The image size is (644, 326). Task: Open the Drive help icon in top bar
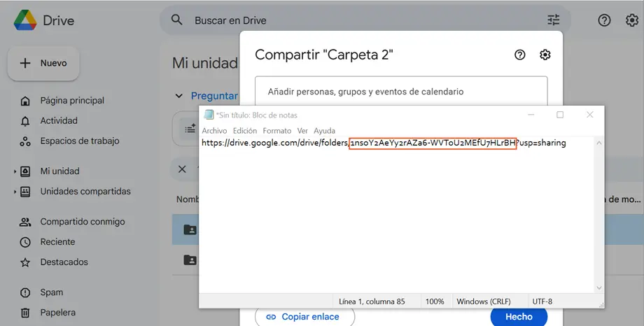click(x=604, y=20)
